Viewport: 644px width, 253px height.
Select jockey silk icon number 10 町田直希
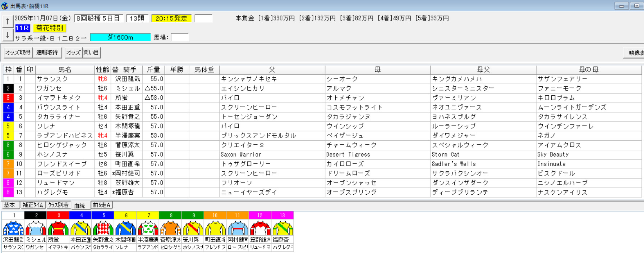pos(215,228)
